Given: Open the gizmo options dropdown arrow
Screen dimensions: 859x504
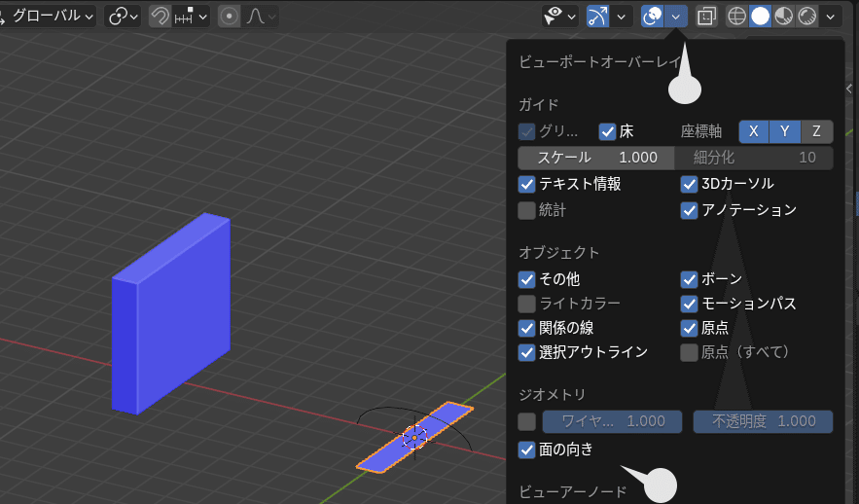Looking at the screenshot, I should (x=622, y=17).
